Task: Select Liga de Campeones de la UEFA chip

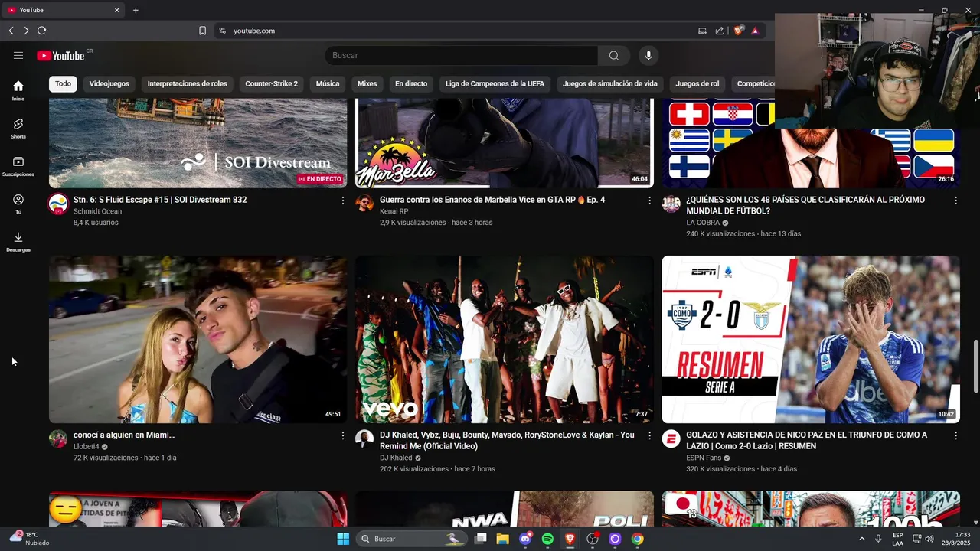Action: [495, 83]
